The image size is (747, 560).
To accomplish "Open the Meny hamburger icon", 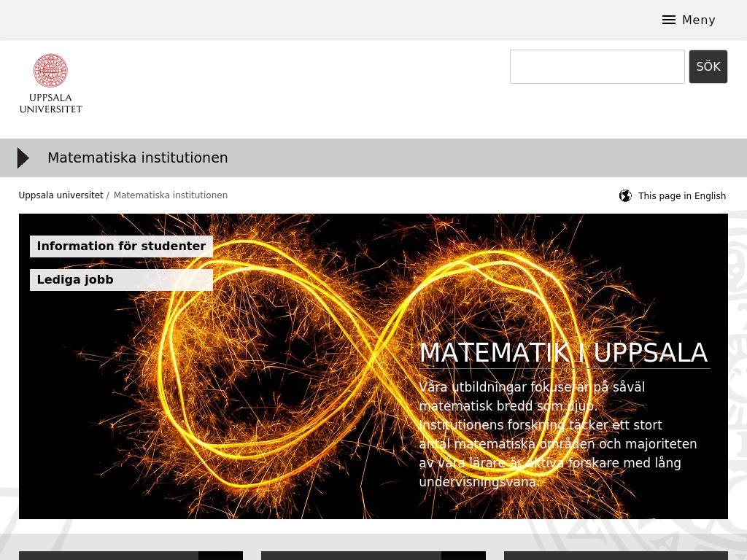I will [668, 20].
